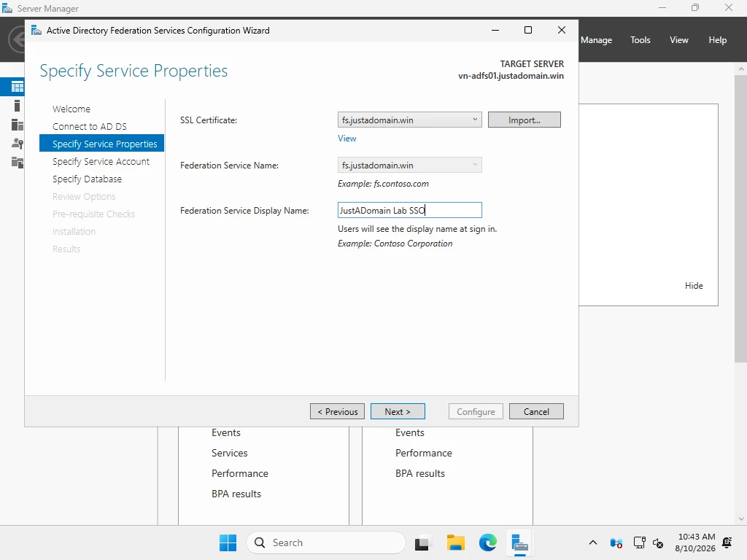This screenshot has height=560, width=747.
Task: Click Server Manager back arrow button
Action: (17, 39)
